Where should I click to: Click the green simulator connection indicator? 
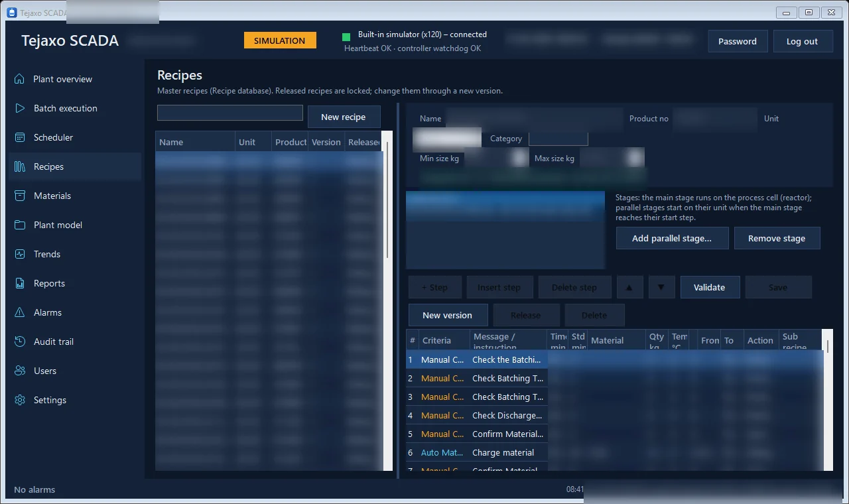[346, 36]
